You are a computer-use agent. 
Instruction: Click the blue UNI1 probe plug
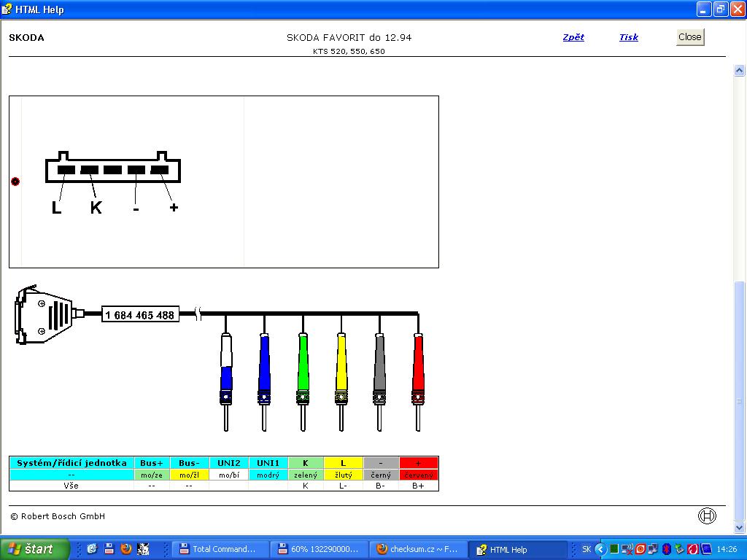[264, 382]
